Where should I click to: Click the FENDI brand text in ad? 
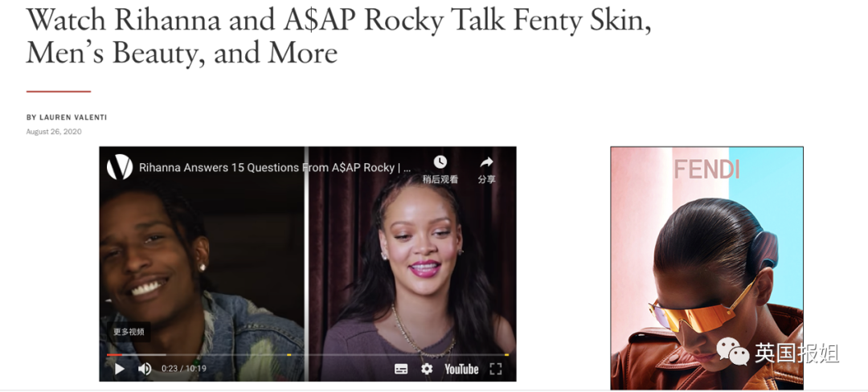pyautogui.click(x=706, y=169)
